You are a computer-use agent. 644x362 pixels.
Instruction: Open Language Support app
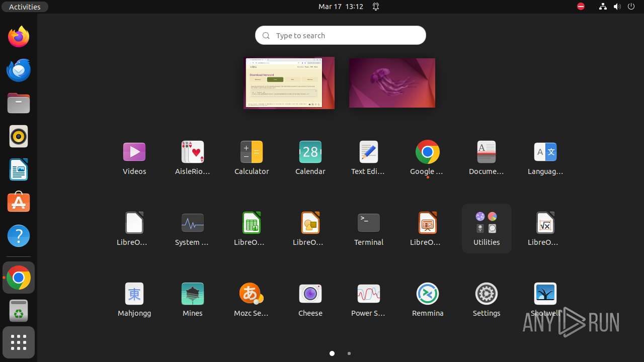click(x=545, y=158)
